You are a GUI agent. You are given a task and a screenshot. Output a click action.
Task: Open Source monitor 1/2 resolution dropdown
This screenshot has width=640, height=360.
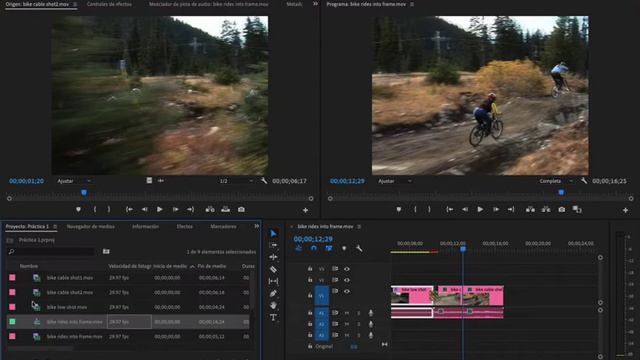coord(236,181)
